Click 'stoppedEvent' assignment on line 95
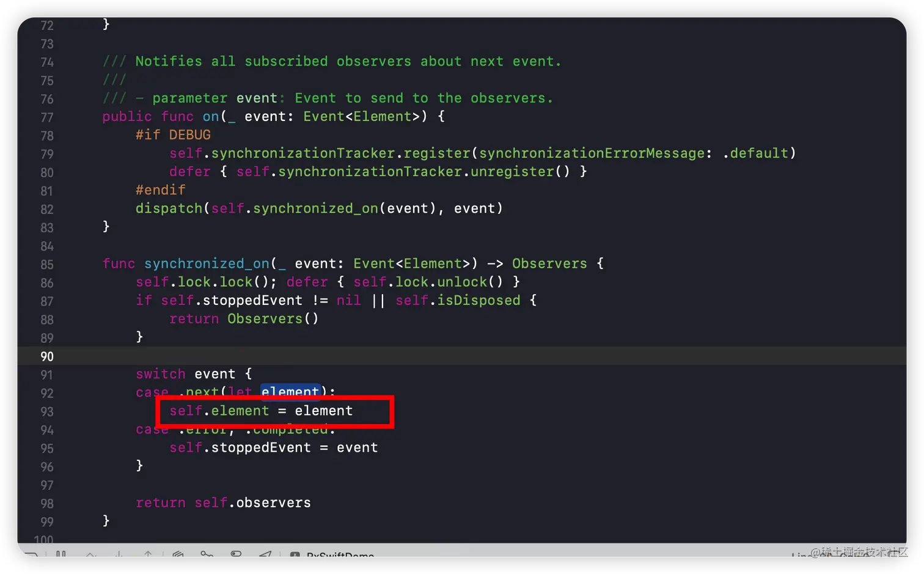924x574 pixels. pyautogui.click(x=261, y=447)
